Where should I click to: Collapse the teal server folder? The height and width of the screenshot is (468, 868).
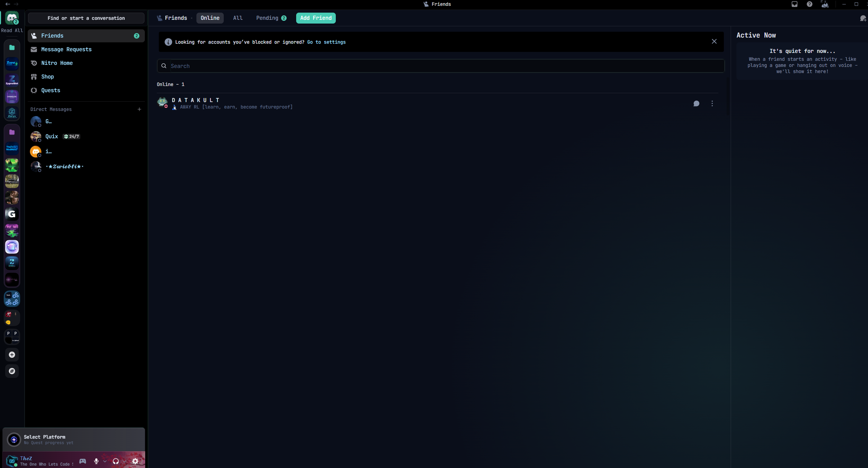[12, 47]
